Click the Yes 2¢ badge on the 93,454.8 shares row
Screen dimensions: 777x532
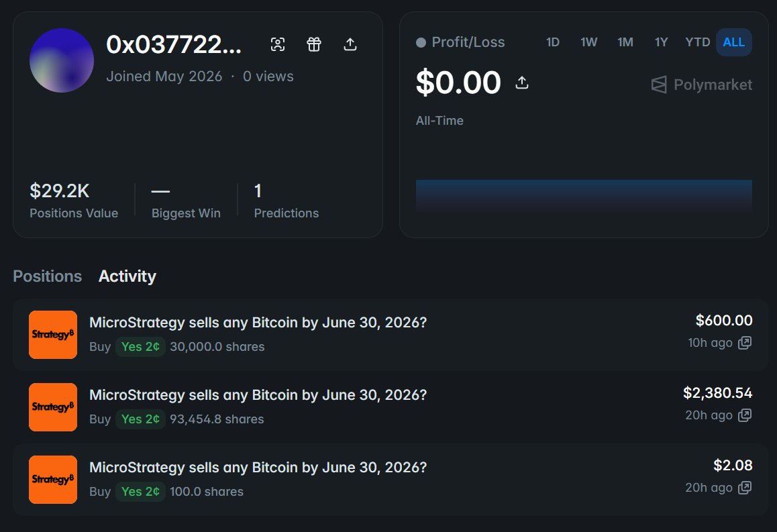tap(140, 419)
